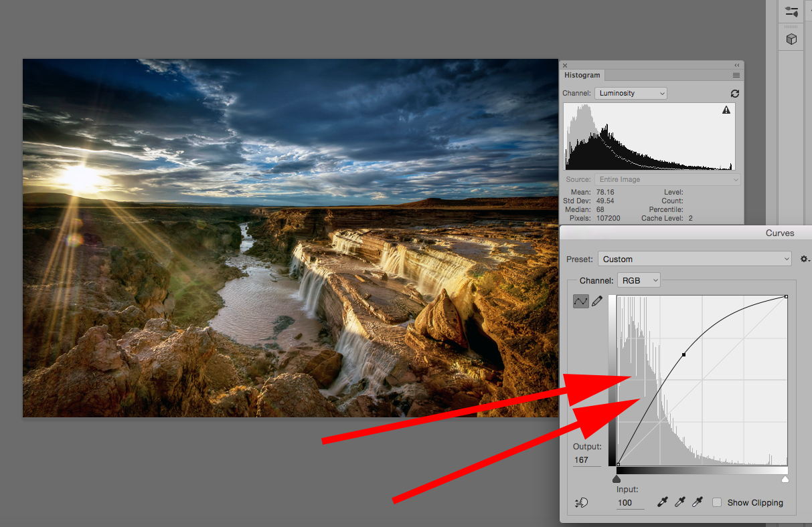Click the cached data warning triangle
This screenshot has height=527, width=812.
click(x=726, y=110)
